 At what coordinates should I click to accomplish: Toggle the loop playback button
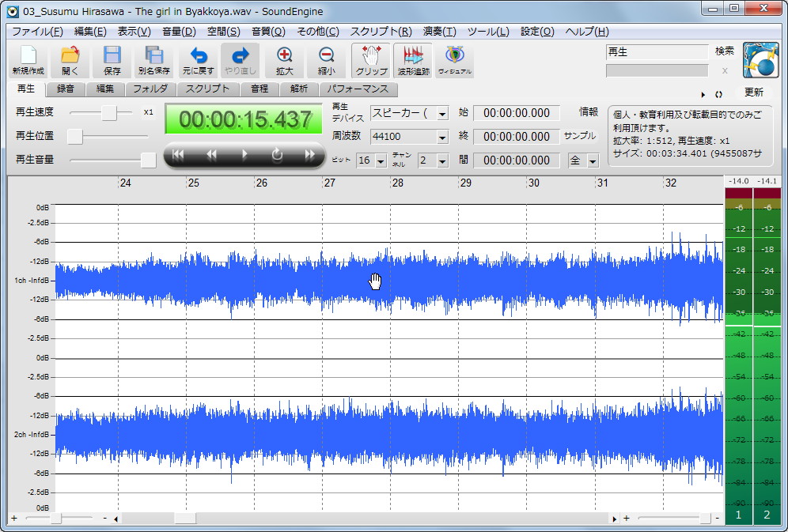click(x=277, y=155)
